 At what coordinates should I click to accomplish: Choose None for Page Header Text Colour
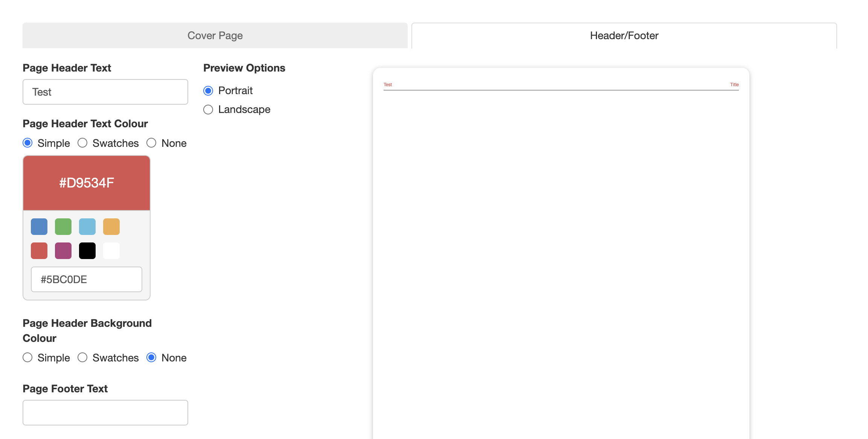(152, 143)
